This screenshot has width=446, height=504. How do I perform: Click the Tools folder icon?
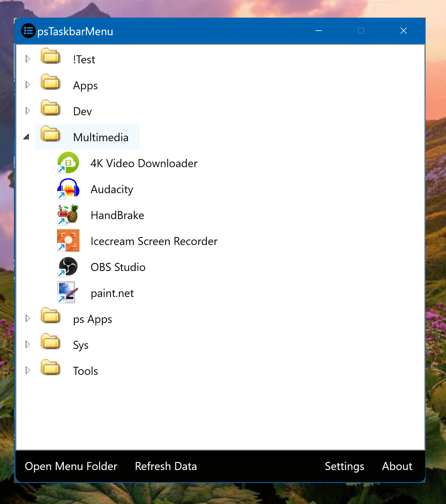(x=50, y=367)
